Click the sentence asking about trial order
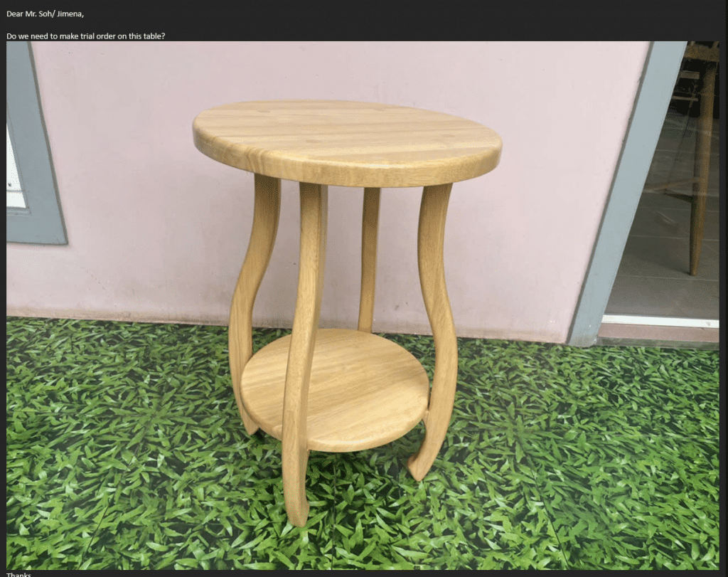 [86, 36]
